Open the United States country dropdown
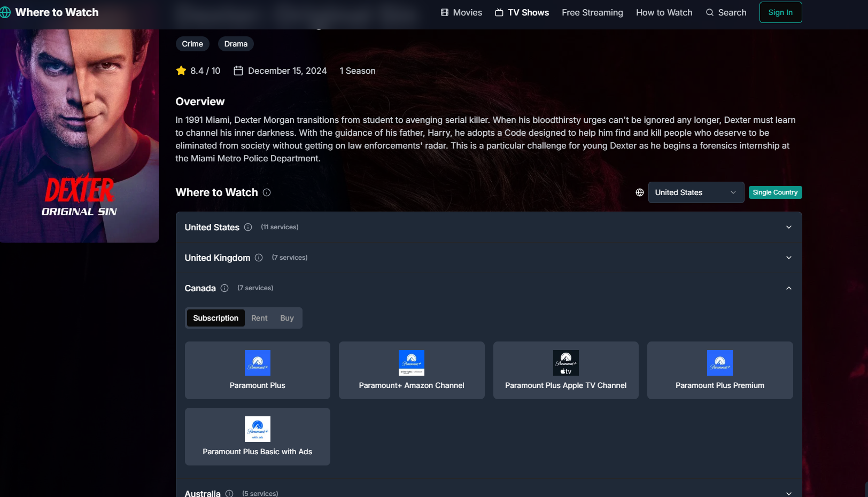Screen dimensions: 868x497 [696, 192]
